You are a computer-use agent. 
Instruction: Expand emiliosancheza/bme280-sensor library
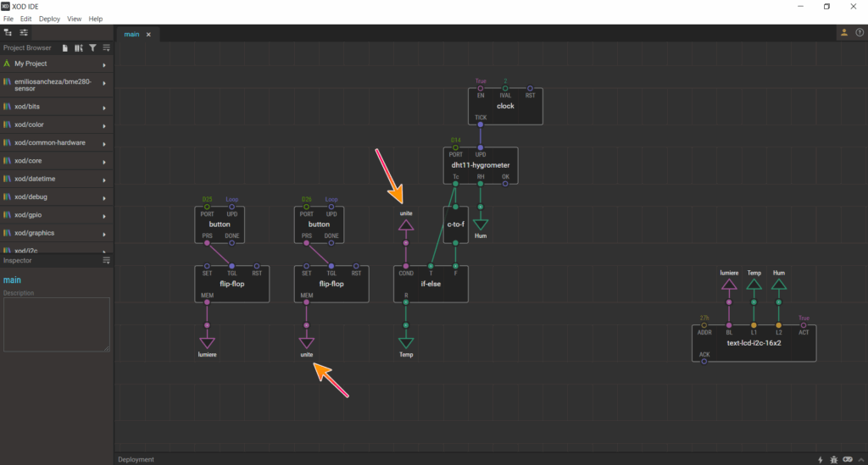(104, 84)
